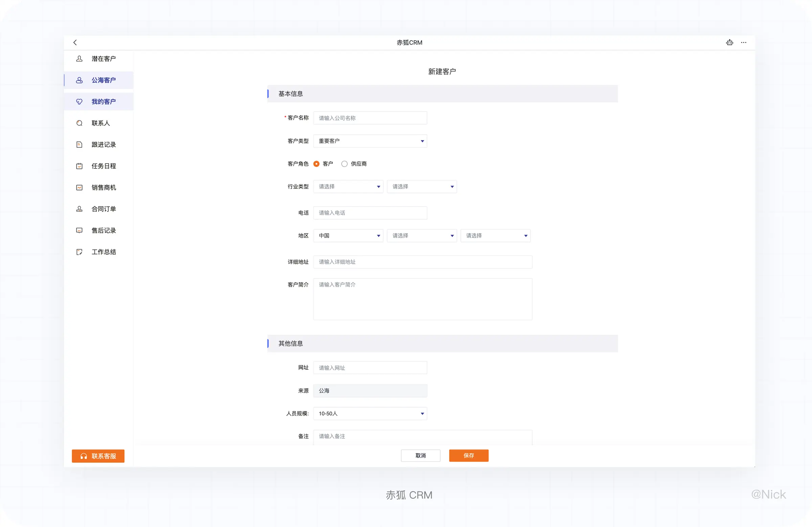This screenshot has height=527, width=812.
Task: Go to 任务日程 menu item
Action: (98, 166)
